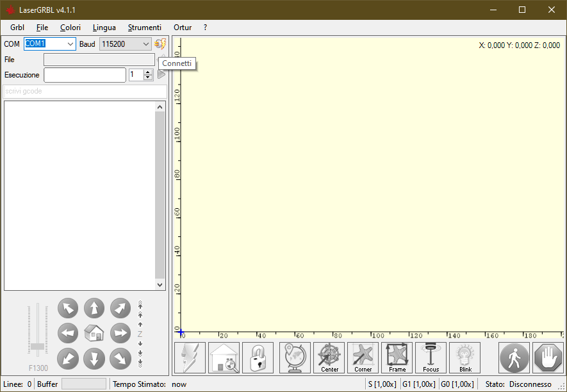Click the homing house with magnifier icon
This screenshot has width=567, height=392.
point(224,357)
